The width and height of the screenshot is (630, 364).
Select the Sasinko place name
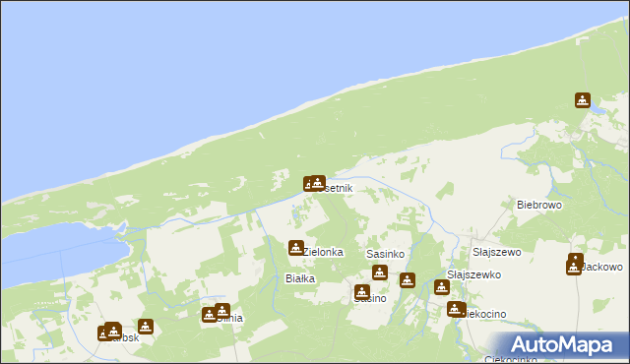[385, 254]
